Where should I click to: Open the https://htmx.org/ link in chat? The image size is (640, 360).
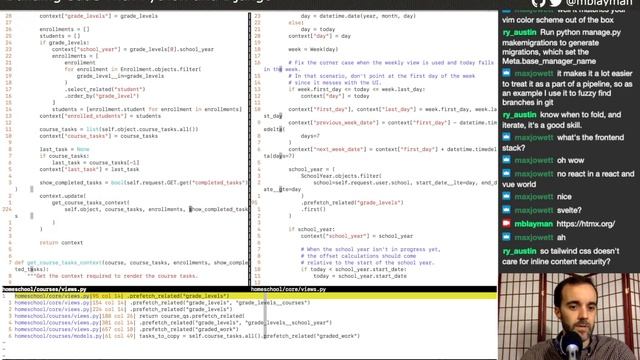pyautogui.click(x=585, y=224)
